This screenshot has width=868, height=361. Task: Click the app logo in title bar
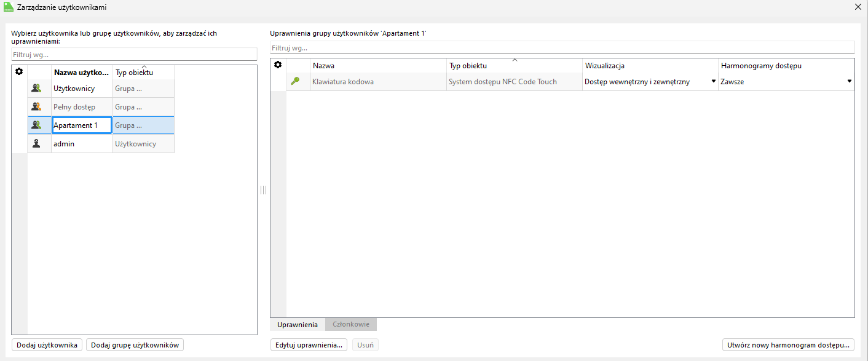tap(9, 7)
